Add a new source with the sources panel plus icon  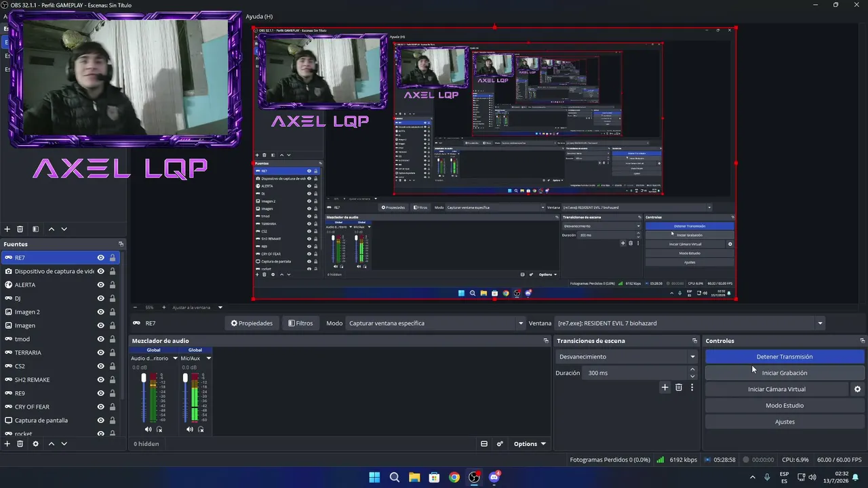(7, 444)
